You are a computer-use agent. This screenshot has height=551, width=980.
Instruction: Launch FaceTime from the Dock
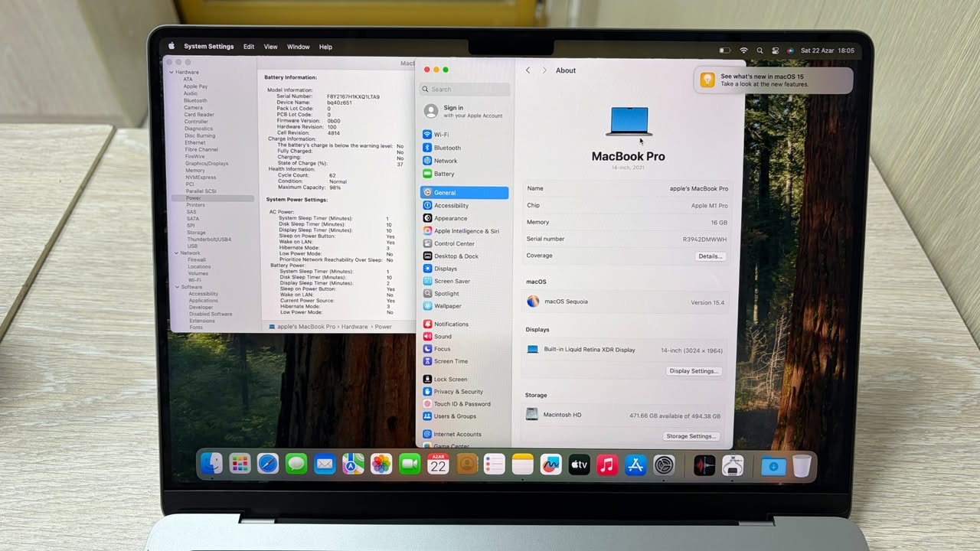(x=410, y=463)
